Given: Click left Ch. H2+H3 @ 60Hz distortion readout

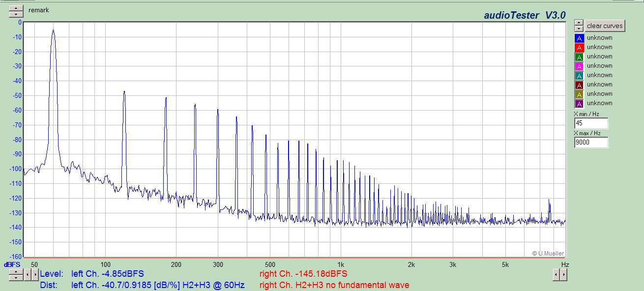Looking at the screenshot, I should [158, 285].
